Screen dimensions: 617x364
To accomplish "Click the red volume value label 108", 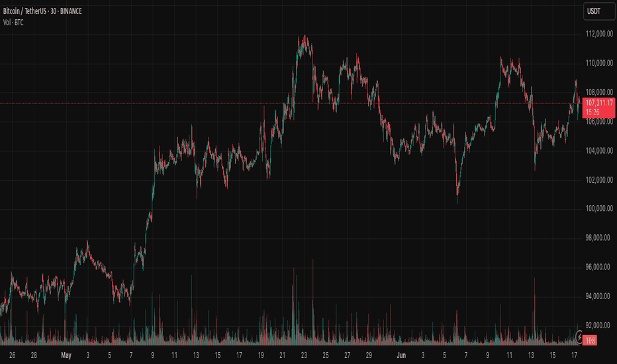I will (x=590, y=340).
